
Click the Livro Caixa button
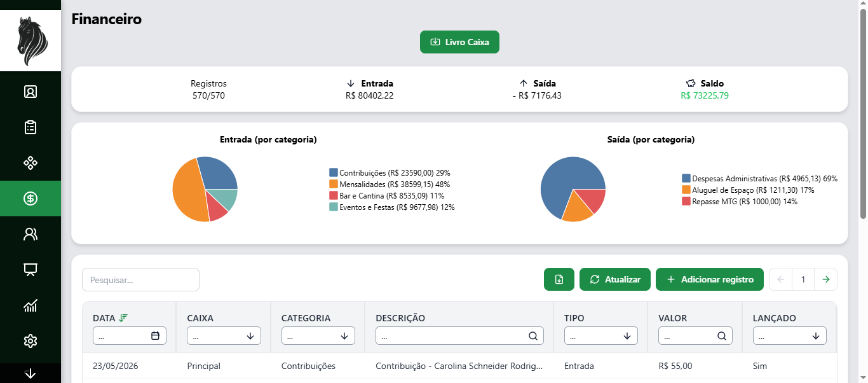459,42
